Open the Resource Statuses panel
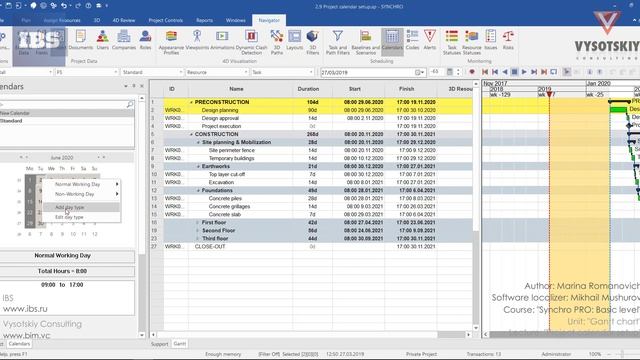Image resolution: width=640 pixels, height=360 pixels. click(471, 42)
